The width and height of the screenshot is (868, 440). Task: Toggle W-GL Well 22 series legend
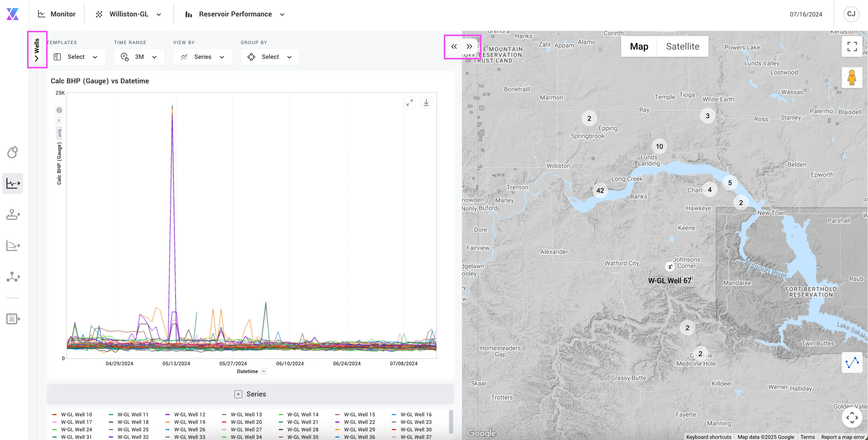point(355,422)
